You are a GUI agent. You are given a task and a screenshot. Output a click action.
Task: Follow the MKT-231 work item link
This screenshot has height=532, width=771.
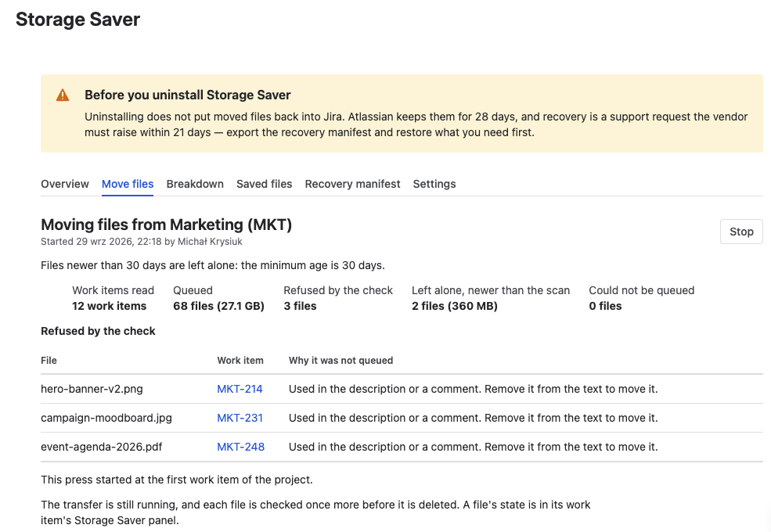(x=240, y=418)
